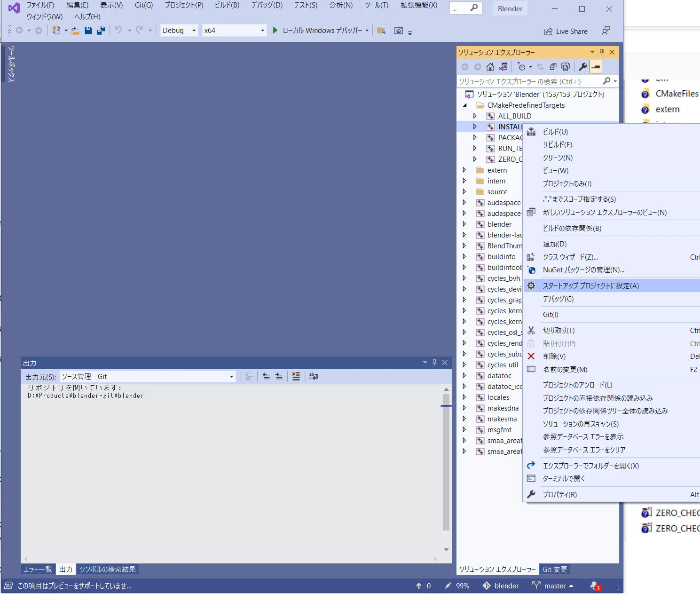
Task: Switch to the Git 変更 tab
Action: coord(555,570)
